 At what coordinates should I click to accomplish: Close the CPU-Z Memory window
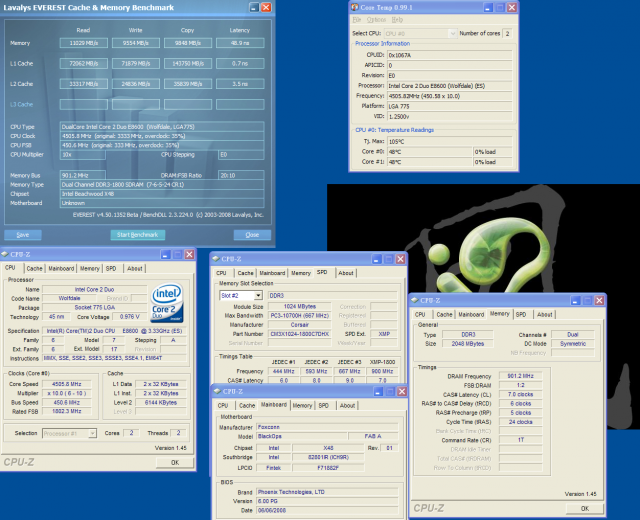(599, 301)
